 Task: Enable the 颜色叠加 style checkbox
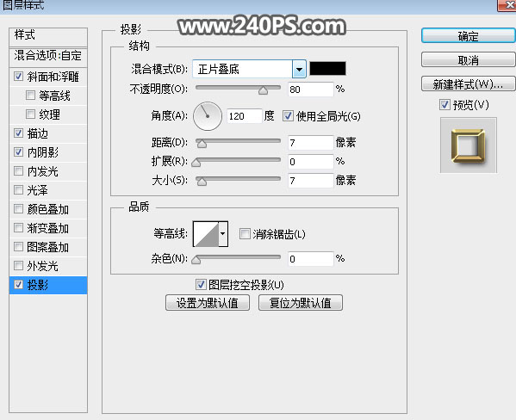18,209
